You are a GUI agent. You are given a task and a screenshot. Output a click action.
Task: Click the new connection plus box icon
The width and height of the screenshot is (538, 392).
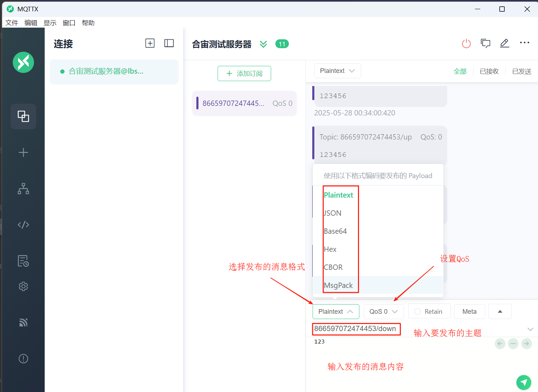(150, 43)
